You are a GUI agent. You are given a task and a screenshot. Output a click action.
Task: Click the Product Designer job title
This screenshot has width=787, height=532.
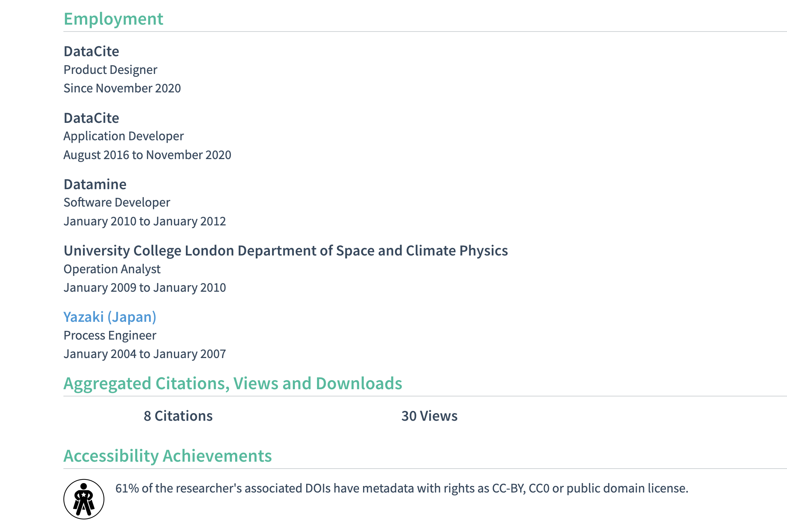click(x=110, y=70)
